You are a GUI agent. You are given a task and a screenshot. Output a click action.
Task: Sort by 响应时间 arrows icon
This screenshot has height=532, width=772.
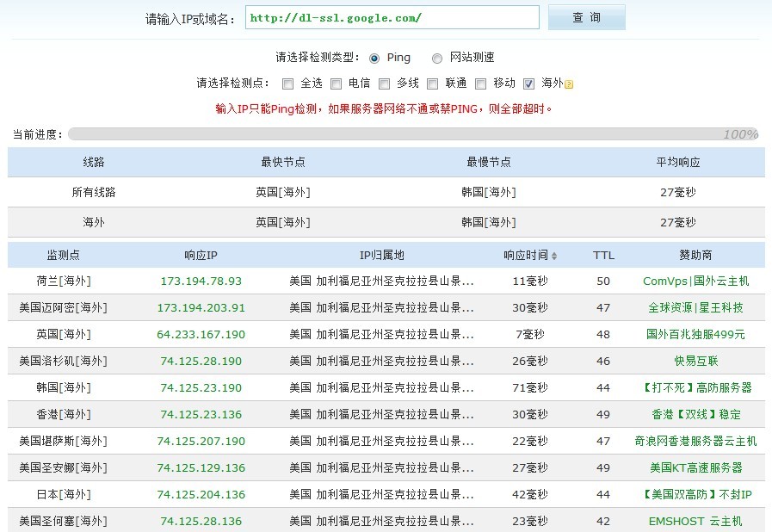(x=554, y=256)
